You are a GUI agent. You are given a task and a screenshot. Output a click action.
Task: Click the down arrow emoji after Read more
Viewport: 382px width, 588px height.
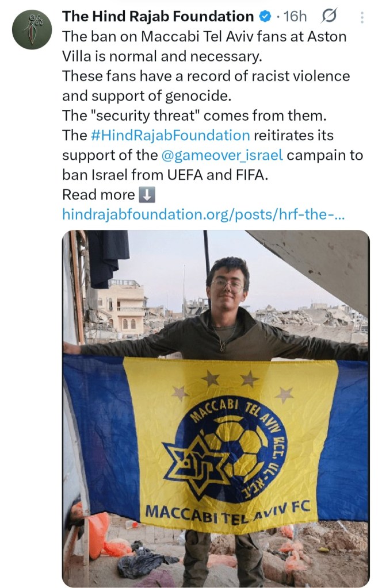coord(147,194)
